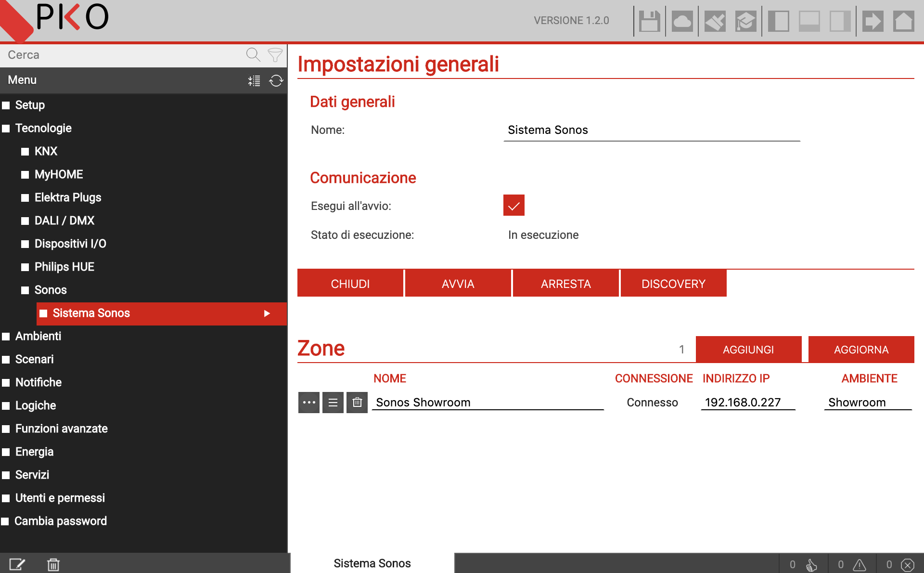Click the right arrow toolbar icon
The width and height of the screenshot is (924, 573).
click(873, 21)
